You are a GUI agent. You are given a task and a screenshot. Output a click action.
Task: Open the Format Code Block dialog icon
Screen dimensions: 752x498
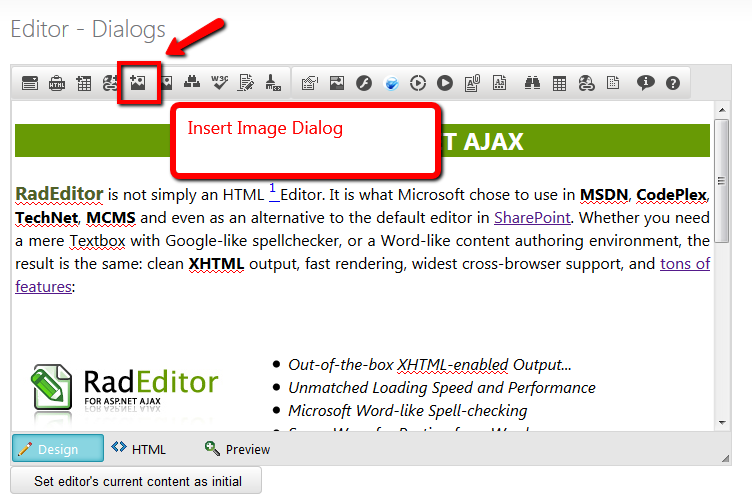[x=30, y=83]
